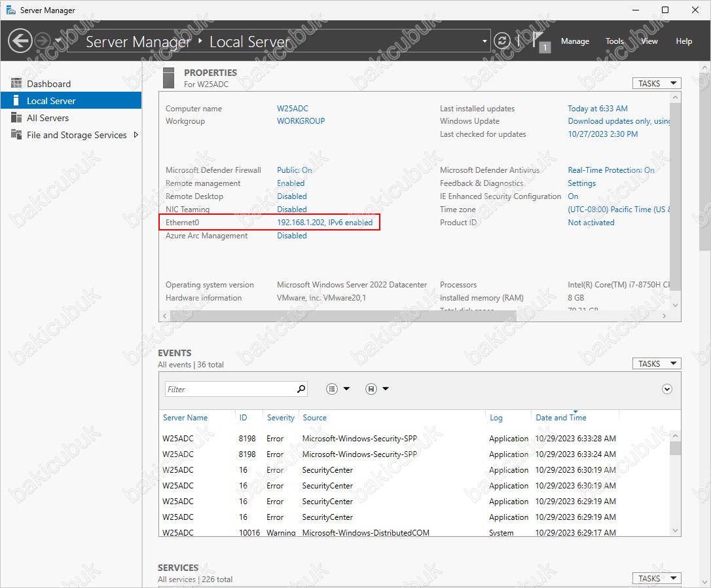The width and height of the screenshot is (711, 588).
Task: Click the Remote Desktop Disabled link
Action: pyautogui.click(x=292, y=196)
